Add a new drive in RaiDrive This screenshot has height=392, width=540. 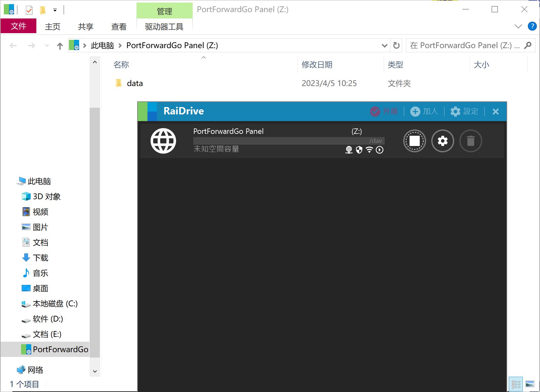(x=424, y=111)
